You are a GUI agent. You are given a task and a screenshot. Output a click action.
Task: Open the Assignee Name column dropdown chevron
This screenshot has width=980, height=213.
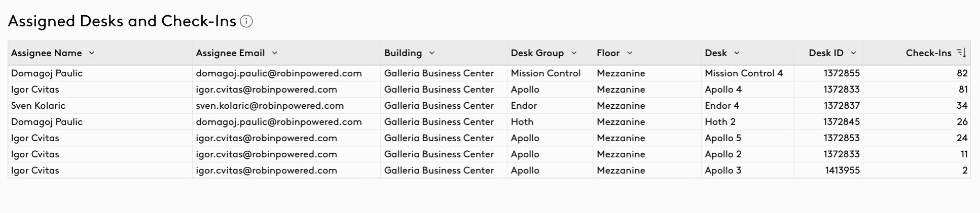(x=92, y=53)
